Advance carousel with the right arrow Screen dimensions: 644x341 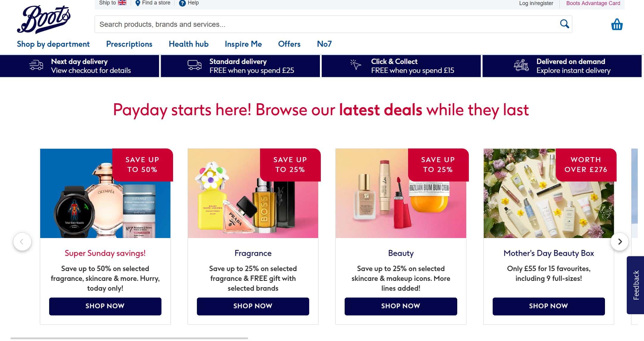[x=620, y=242]
